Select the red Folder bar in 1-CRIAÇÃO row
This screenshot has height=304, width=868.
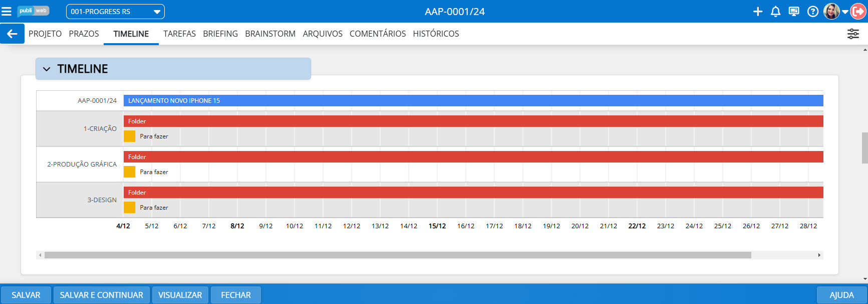[x=473, y=121]
